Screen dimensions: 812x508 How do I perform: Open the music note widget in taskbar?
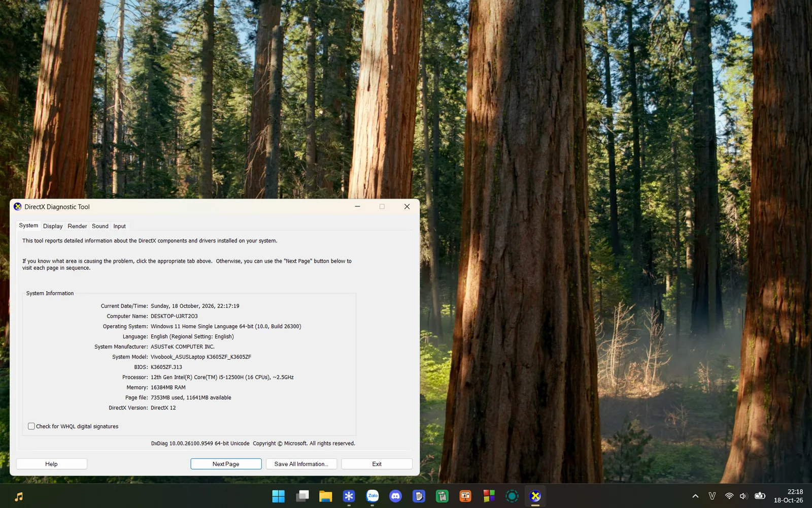(19, 496)
